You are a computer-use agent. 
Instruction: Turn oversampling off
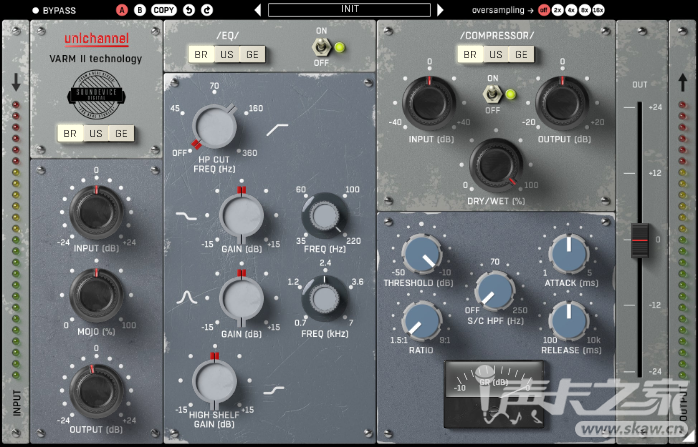[x=544, y=10]
